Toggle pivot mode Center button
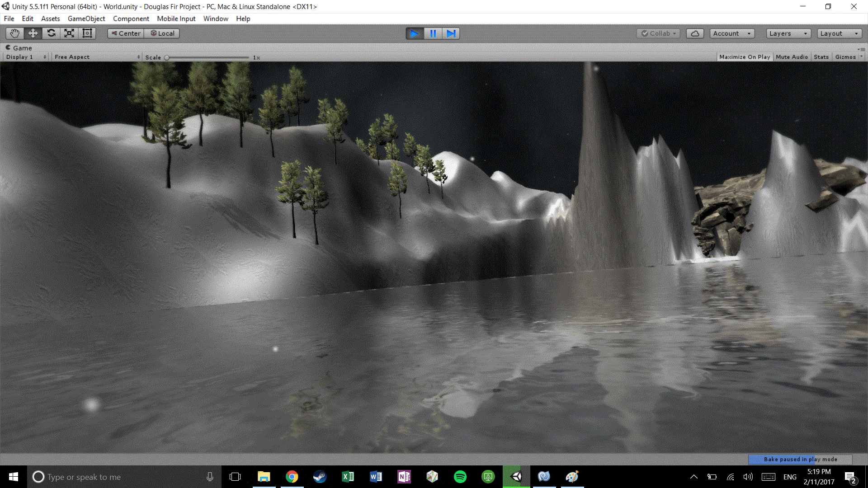Screen dimensions: 868x488 pos(126,33)
